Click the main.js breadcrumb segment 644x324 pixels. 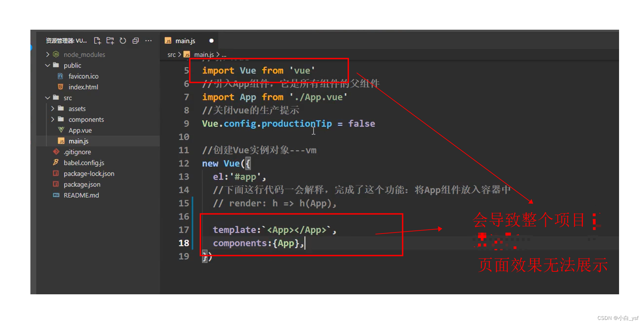click(204, 55)
